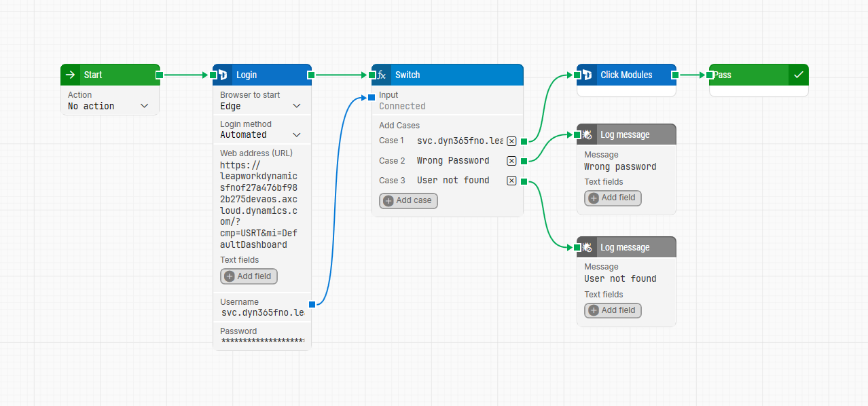This screenshot has height=406, width=868.
Task: Click the Add case button
Action: [408, 200]
